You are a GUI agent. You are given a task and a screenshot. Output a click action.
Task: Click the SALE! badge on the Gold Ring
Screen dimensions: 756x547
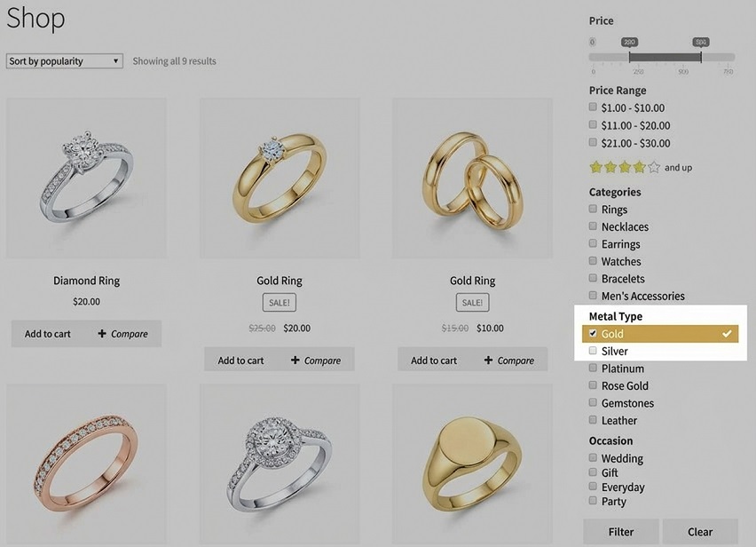(279, 302)
